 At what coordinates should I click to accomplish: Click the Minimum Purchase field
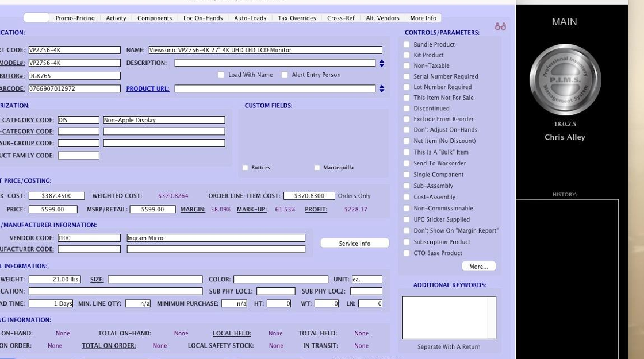click(234, 304)
